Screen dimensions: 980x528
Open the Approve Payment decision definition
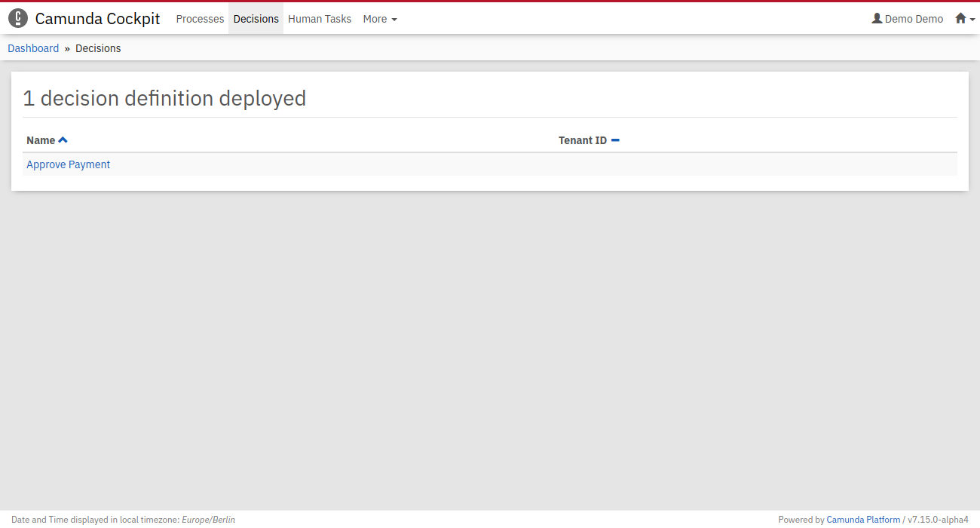(68, 164)
